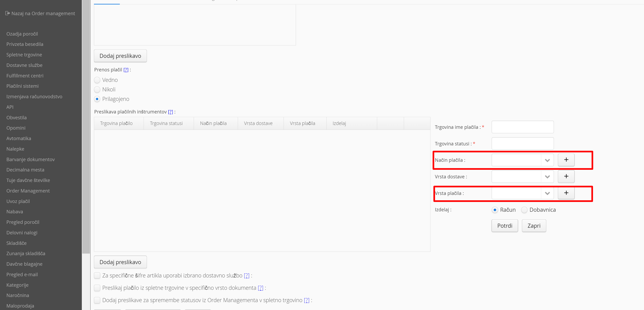Expand the Način plačila dropdown

click(547, 160)
